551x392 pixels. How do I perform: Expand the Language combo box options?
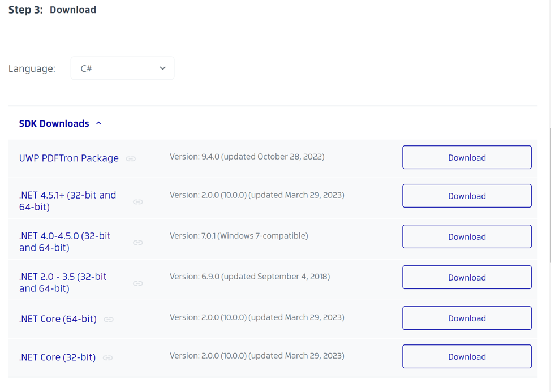point(122,68)
